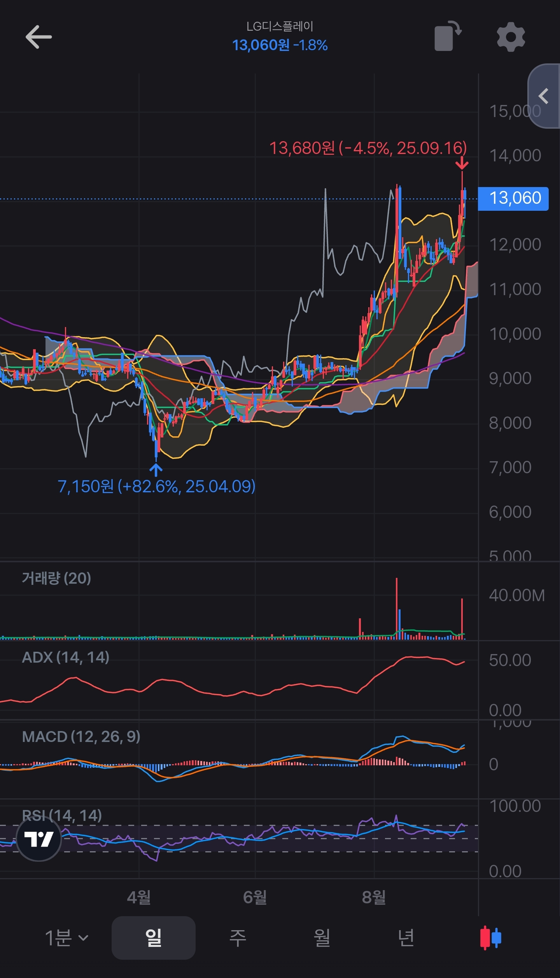560x978 pixels.
Task: Tap the LG디스플레이 stock name header
Action: pos(280,26)
